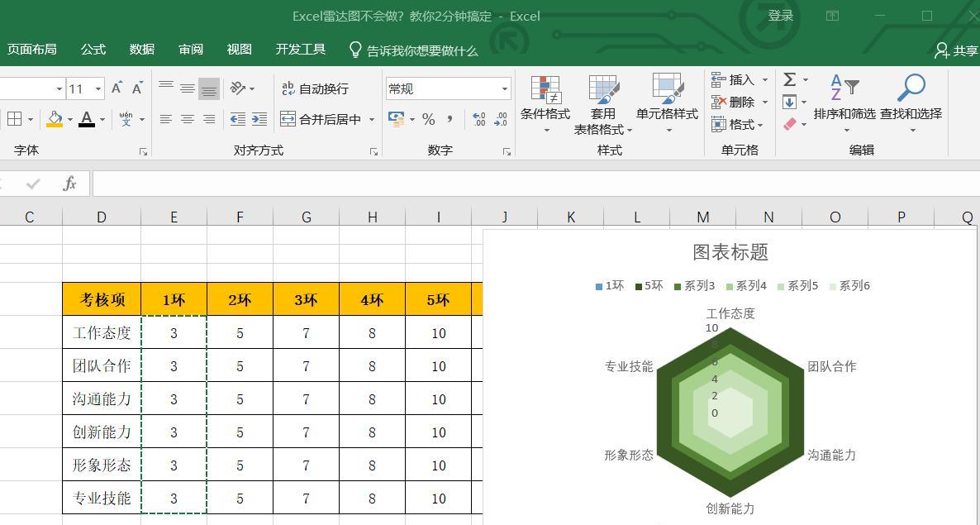Increase decimal places
Image resolution: width=980 pixels, height=525 pixels.
(479, 119)
